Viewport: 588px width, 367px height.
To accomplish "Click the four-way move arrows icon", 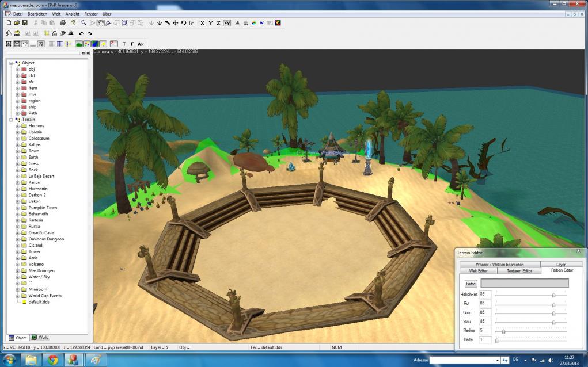I will coord(175,23).
